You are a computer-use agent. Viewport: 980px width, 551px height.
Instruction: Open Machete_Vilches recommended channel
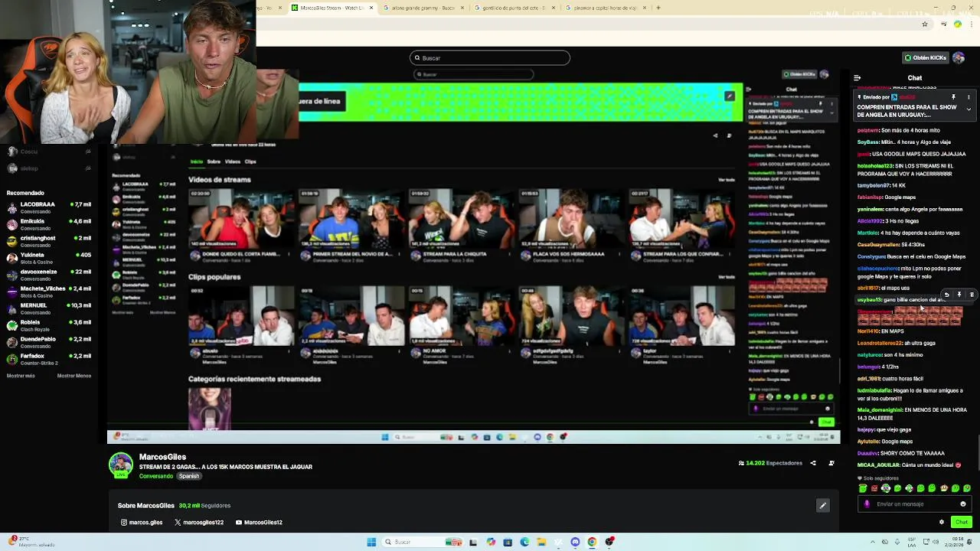tap(49, 292)
